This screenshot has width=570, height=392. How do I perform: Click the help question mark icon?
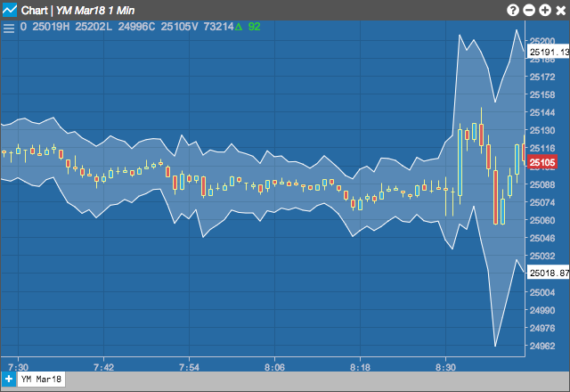click(513, 10)
